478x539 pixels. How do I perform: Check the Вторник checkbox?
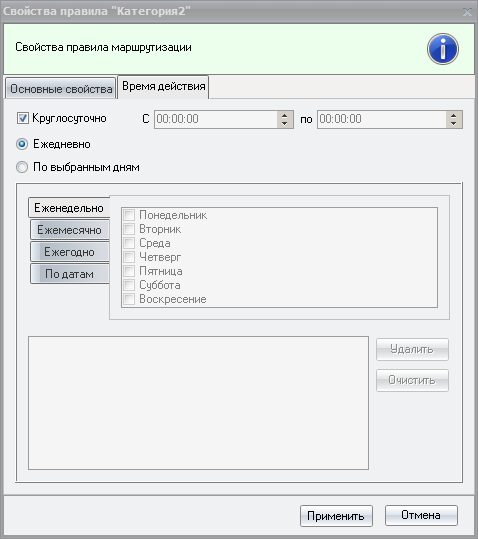click(x=129, y=229)
